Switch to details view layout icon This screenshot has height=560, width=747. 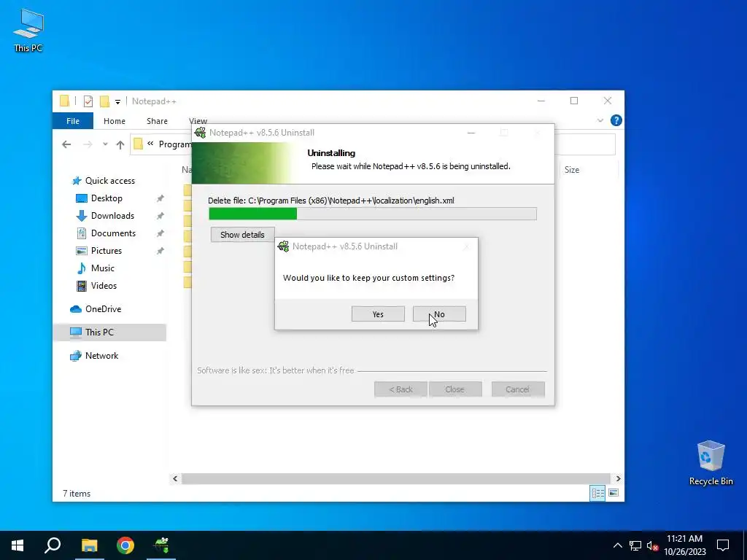597,493
